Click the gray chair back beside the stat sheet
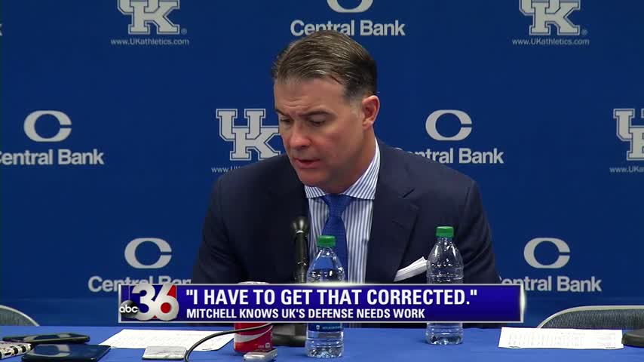This screenshot has width=644, height=362. click(591, 317)
